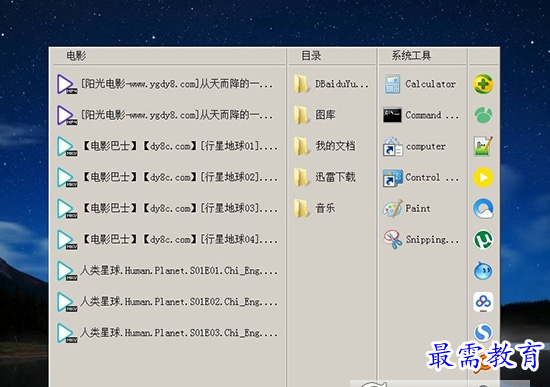
Task: Launch the 360 Safe green-plus icon
Action: pyautogui.click(x=483, y=84)
